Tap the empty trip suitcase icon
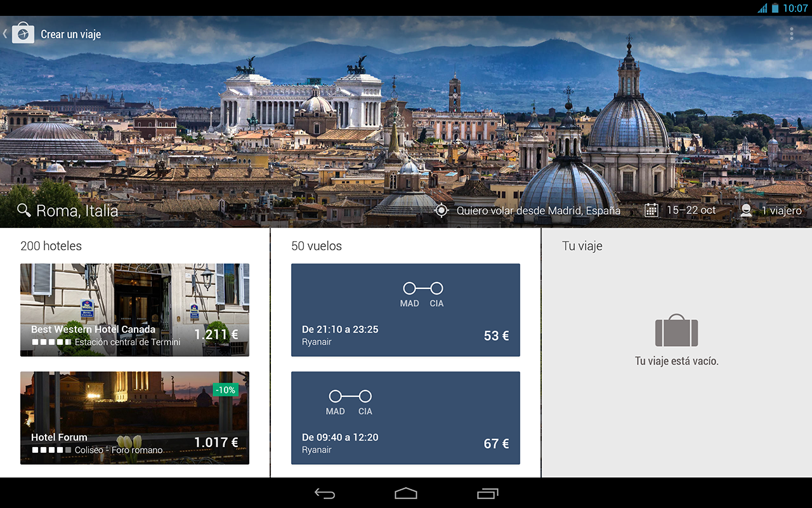Image resolution: width=812 pixels, height=508 pixels. pos(676,331)
